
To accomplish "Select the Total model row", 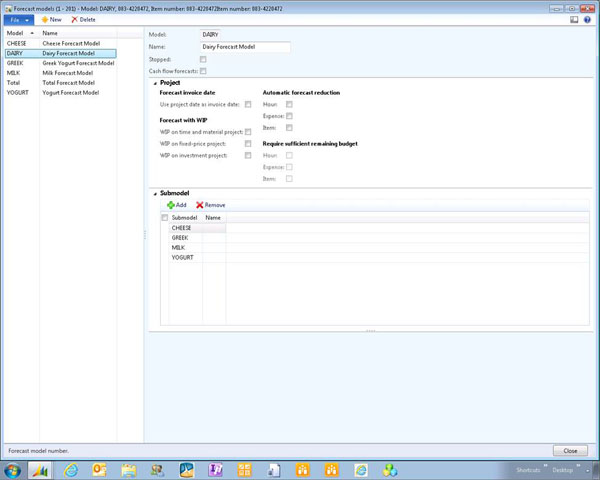I will pyautogui.click(x=60, y=83).
